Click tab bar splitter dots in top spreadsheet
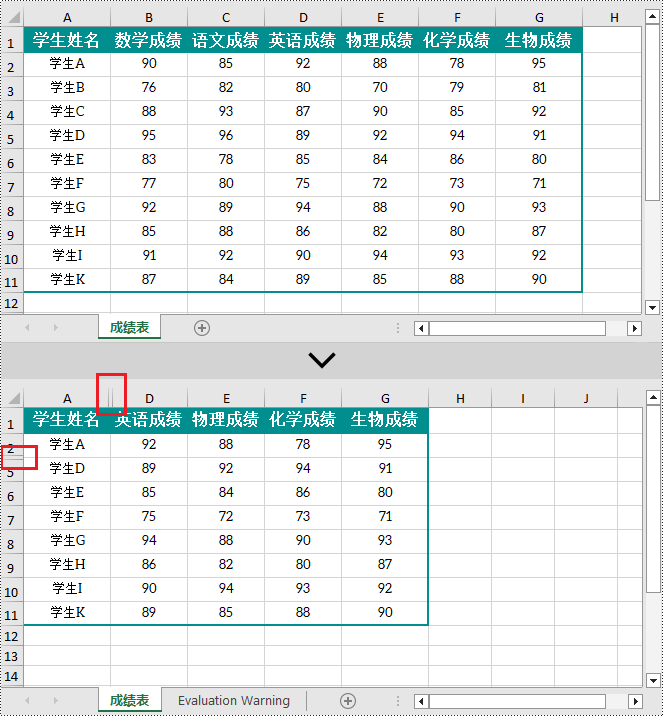This screenshot has height=716, width=663. (x=398, y=328)
